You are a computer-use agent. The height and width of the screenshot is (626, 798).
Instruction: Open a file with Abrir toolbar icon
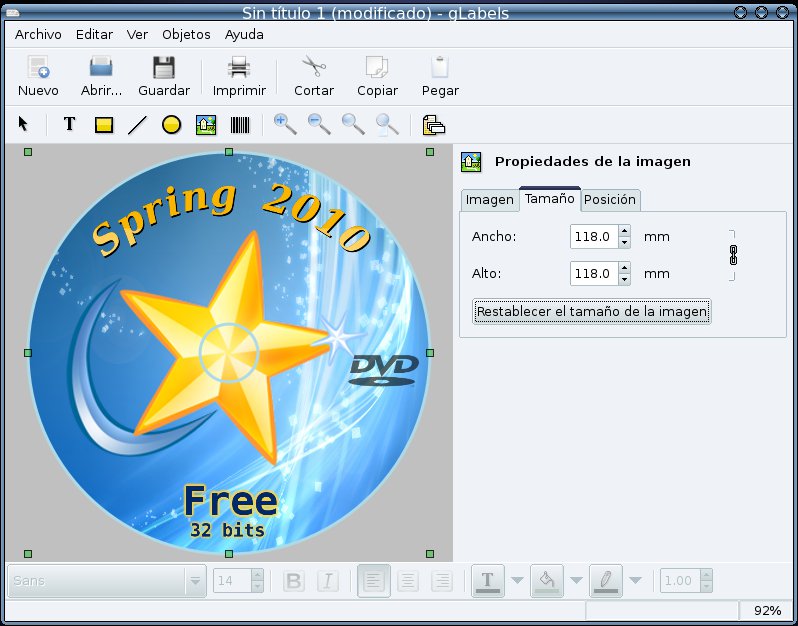point(101,67)
